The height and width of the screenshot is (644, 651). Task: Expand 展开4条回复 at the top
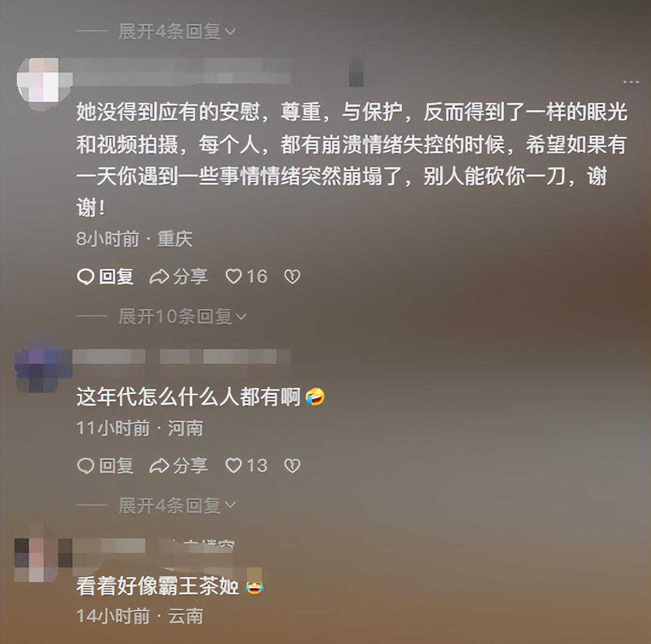pyautogui.click(x=177, y=31)
